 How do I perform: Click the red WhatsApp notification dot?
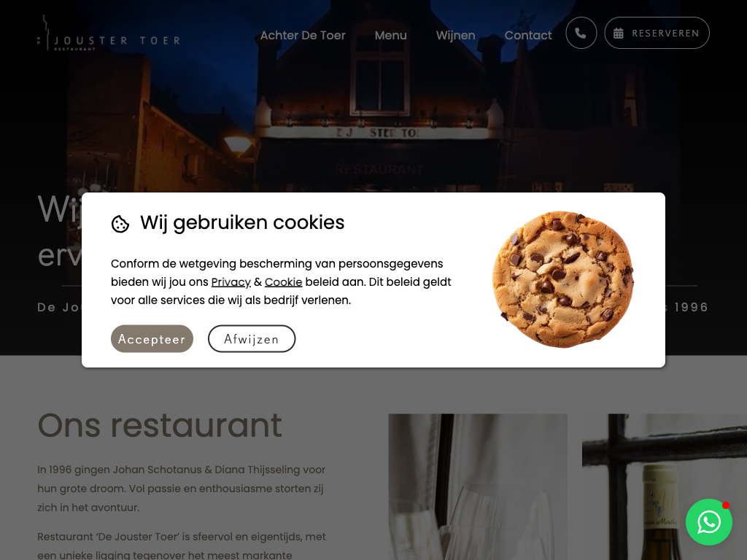pos(726,505)
